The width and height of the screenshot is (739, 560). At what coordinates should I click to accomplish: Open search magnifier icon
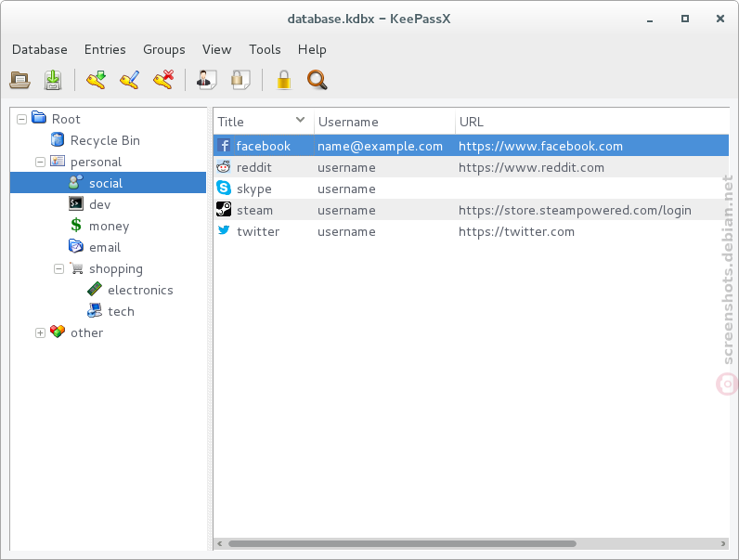tap(318, 80)
